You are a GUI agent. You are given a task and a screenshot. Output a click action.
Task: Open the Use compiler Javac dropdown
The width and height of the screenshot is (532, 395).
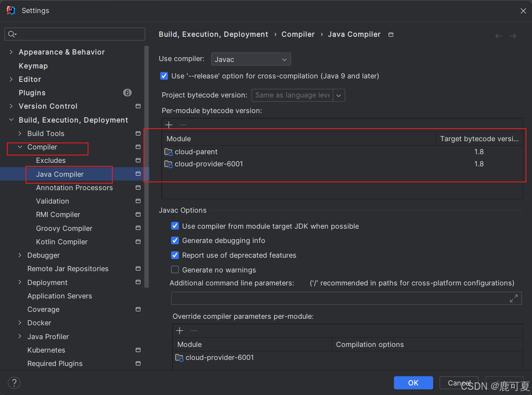tap(251, 59)
